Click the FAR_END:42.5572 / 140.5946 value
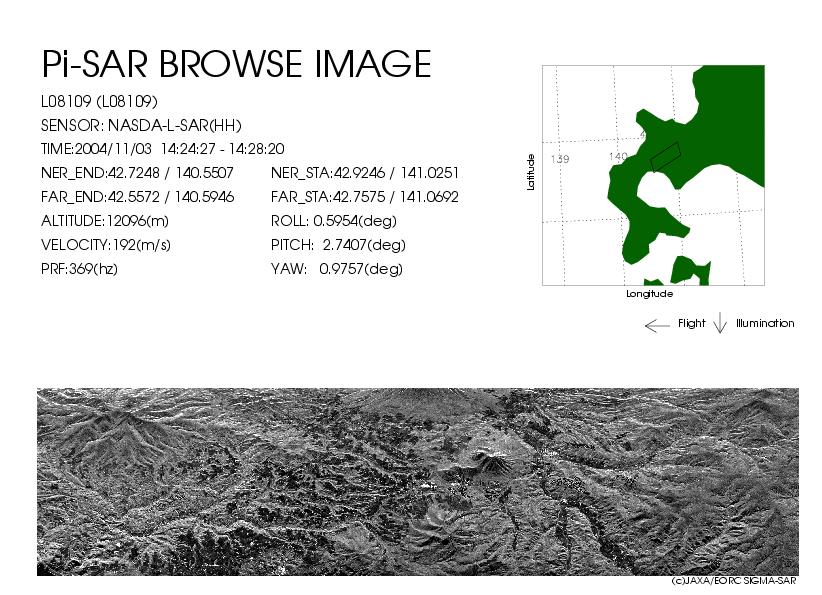The image size is (822, 595). 137,197
